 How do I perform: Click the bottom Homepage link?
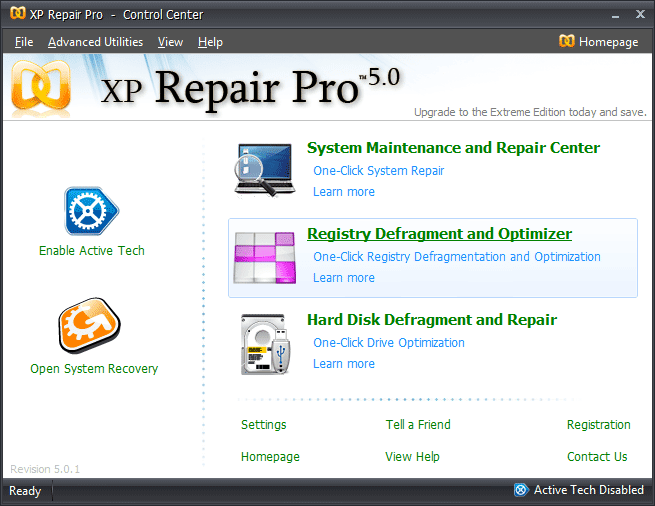pos(270,457)
